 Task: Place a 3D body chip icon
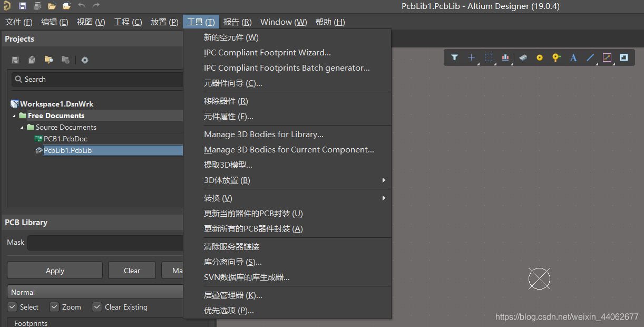523,57
